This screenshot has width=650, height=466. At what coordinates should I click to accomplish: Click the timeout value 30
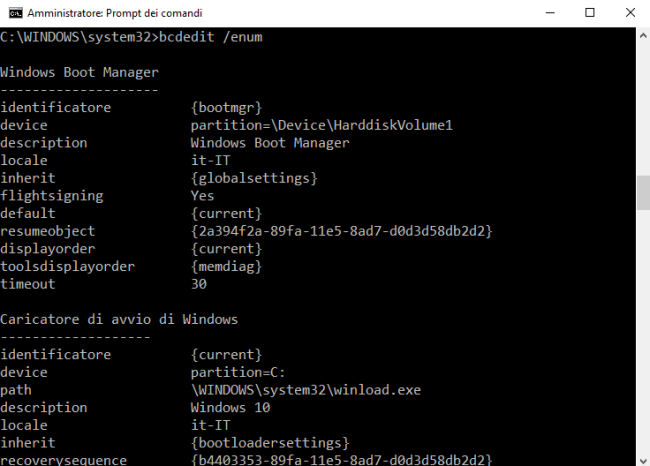tap(199, 284)
